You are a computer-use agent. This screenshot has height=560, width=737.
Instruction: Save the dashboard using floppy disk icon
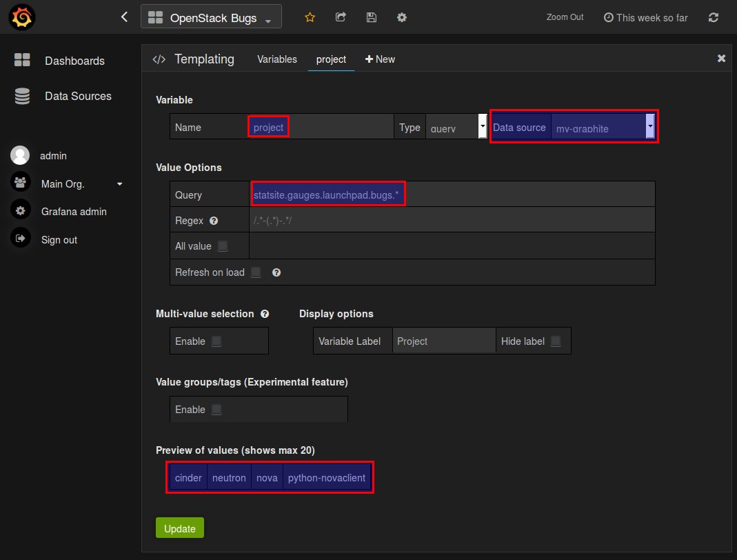point(372,17)
